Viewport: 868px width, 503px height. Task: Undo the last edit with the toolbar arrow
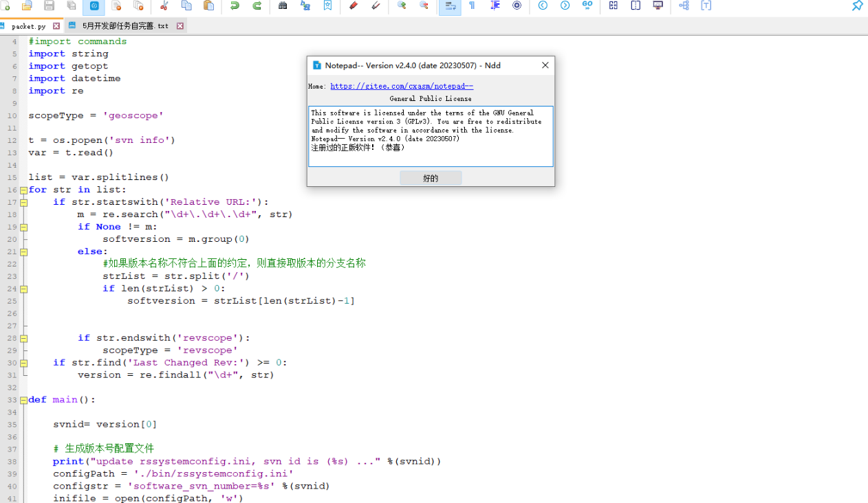(235, 6)
